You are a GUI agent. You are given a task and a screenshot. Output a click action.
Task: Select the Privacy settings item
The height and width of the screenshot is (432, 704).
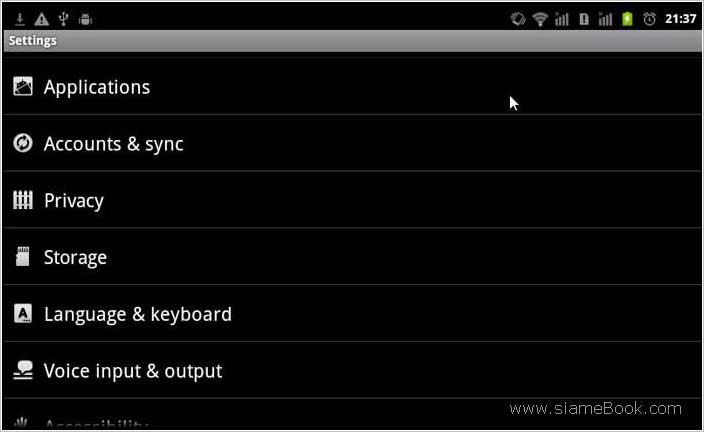[x=352, y=200]
